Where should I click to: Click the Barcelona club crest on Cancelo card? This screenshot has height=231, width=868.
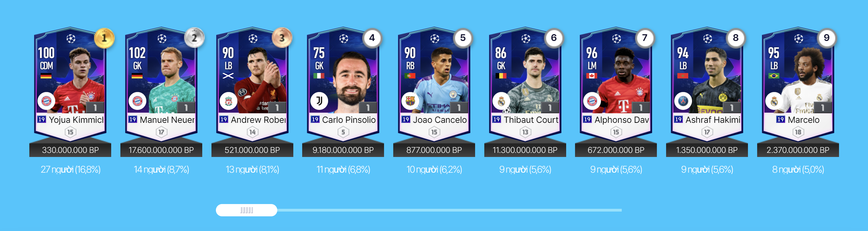click(410, 101)
